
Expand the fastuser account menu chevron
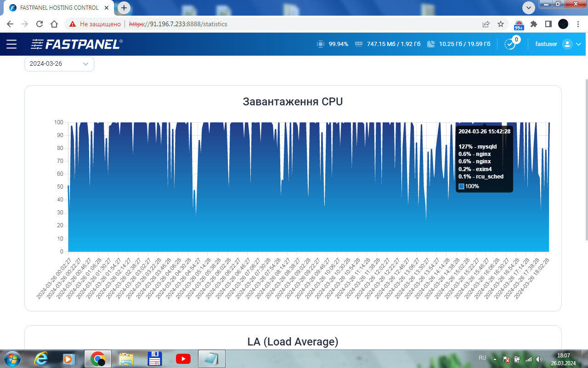tap(578, 44)
